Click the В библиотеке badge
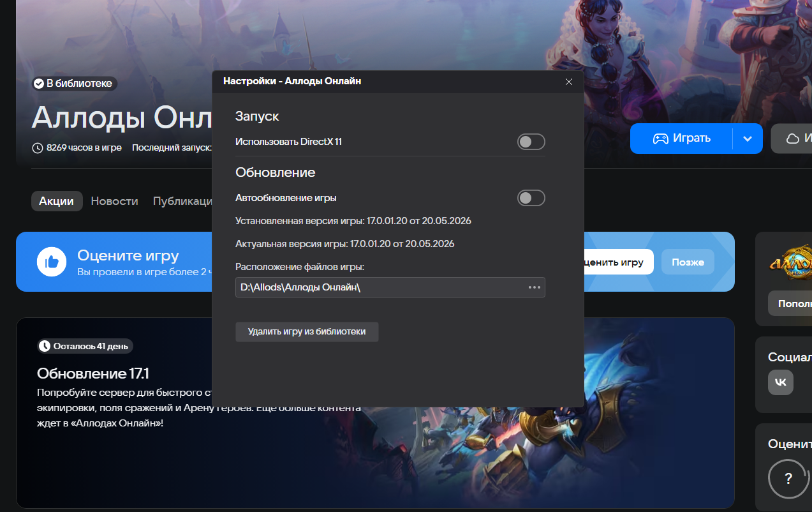This screenshot has height=512, width=812. [74, 84]
